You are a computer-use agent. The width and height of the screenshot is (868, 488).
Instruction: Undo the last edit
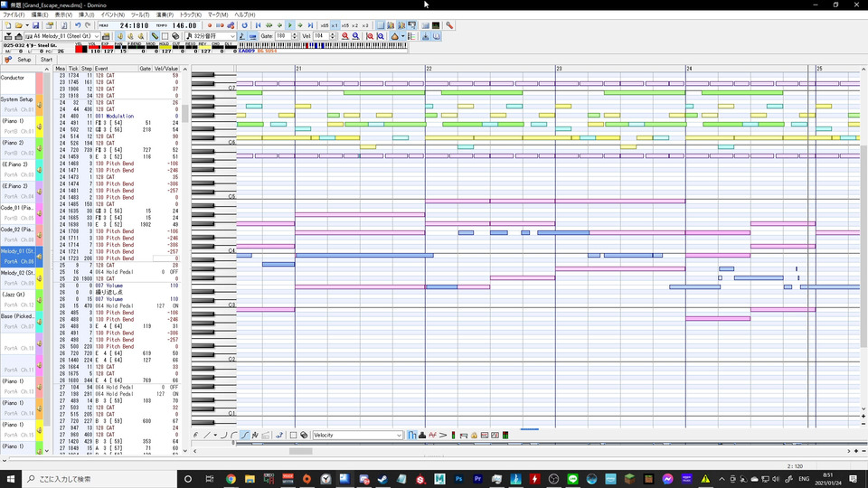click(78, 25)
